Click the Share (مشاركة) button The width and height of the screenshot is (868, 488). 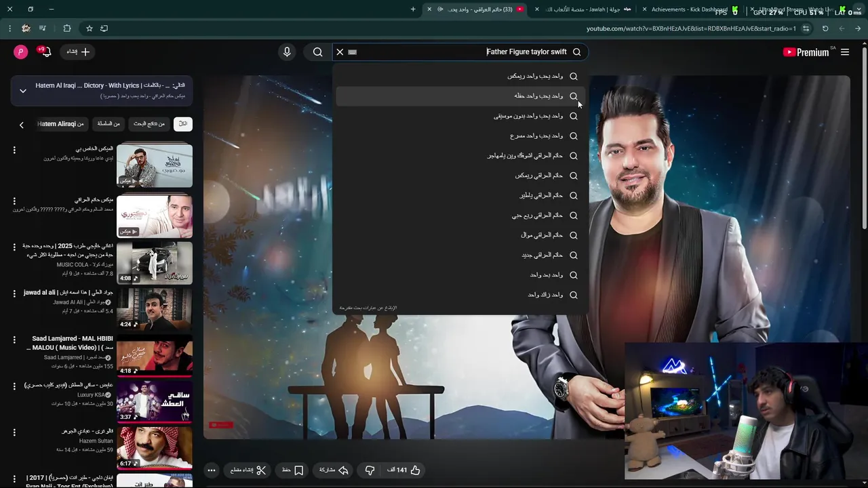[334, 470]
